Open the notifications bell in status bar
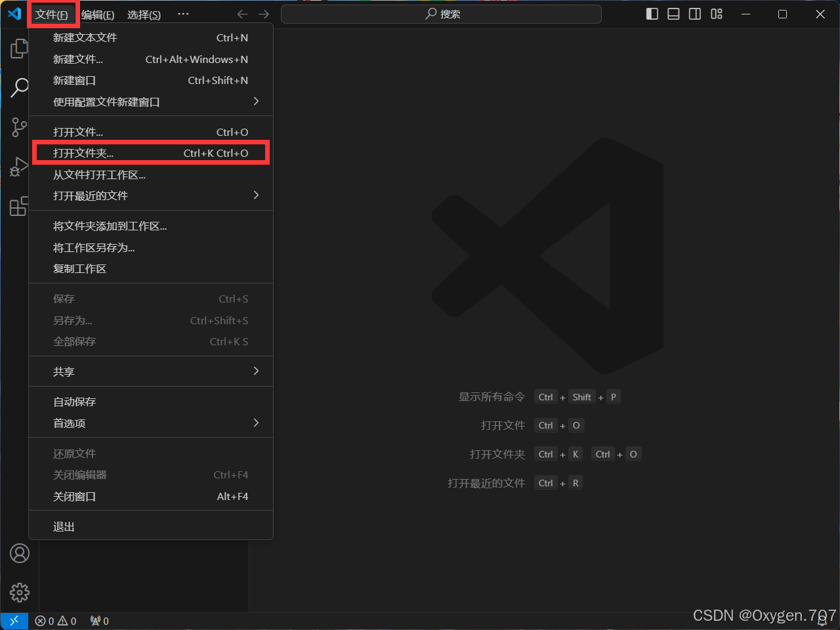The image size is (840, 630). click(822, 621)
